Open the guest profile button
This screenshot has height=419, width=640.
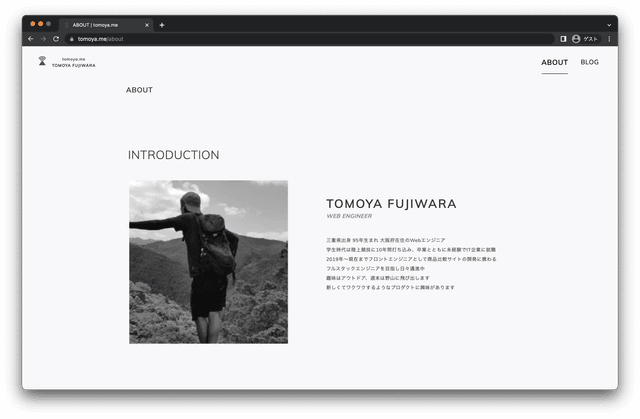point(585,39)
